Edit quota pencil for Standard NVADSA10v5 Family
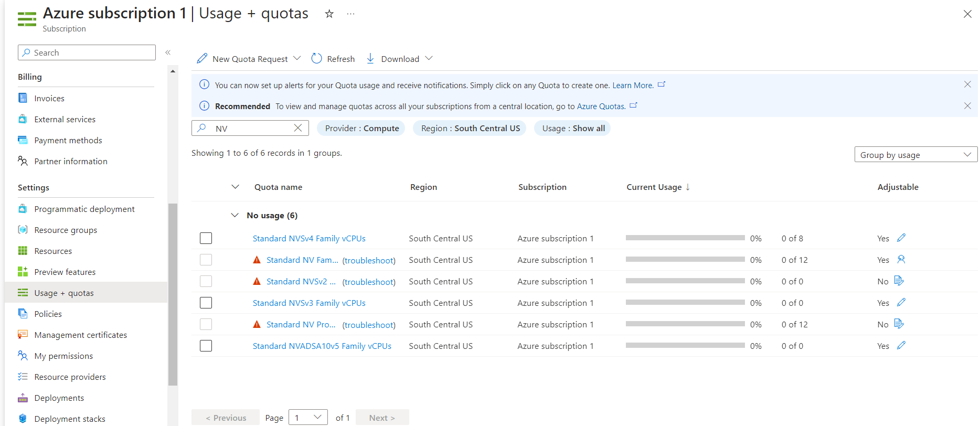Viewport: 980px width, 426px height. tap(901, 345)
